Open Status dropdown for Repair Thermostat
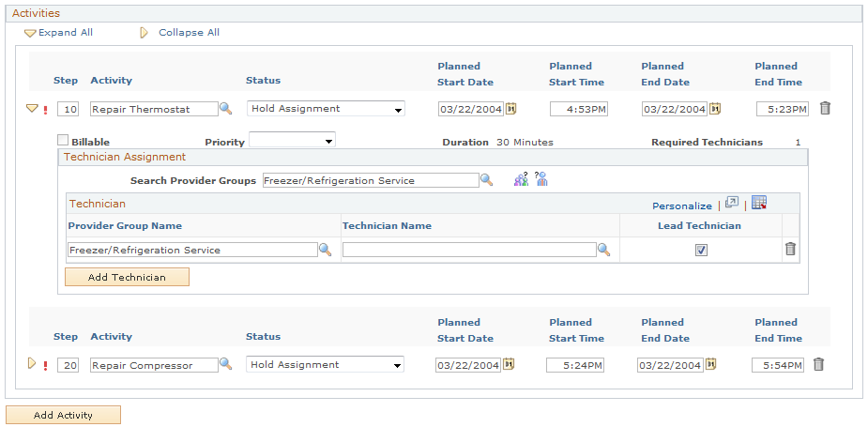This screenshot has height=427, width=868. 326,109
